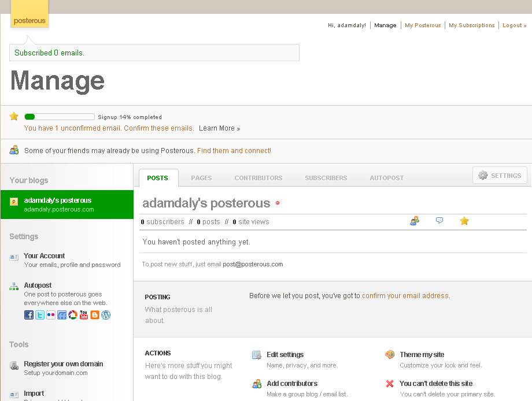The height and width of the screenshot is (401, 532).
Task: Click Find them and connect link
Action: pyautogui.click(x=234, y=150)
